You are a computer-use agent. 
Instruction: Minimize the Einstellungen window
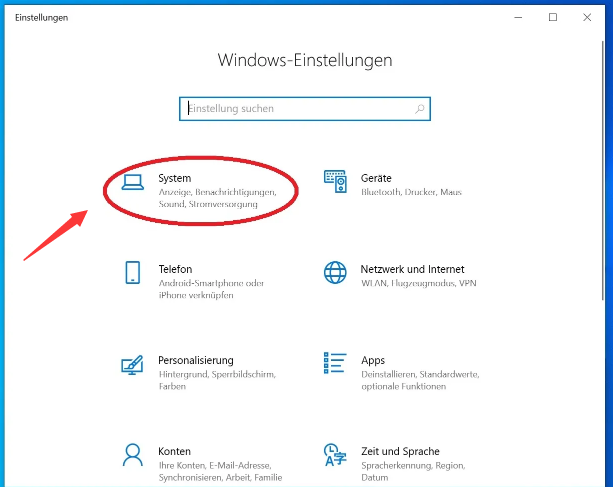[518, 17]
